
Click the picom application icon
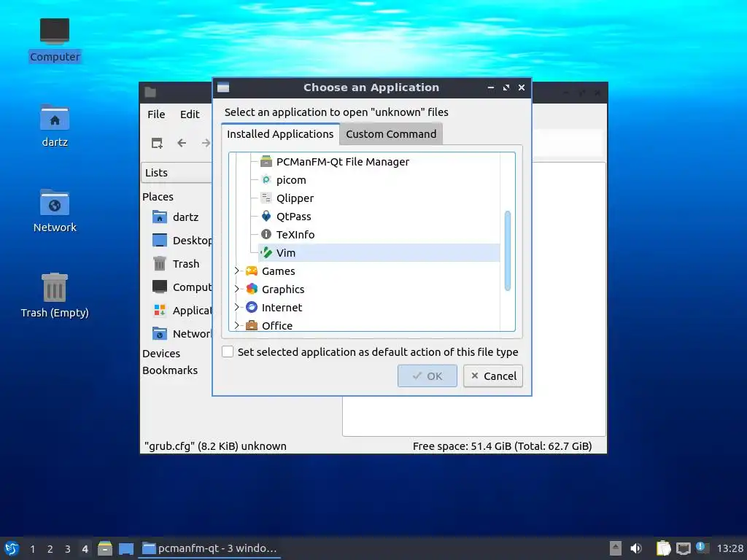pos(266,180)
